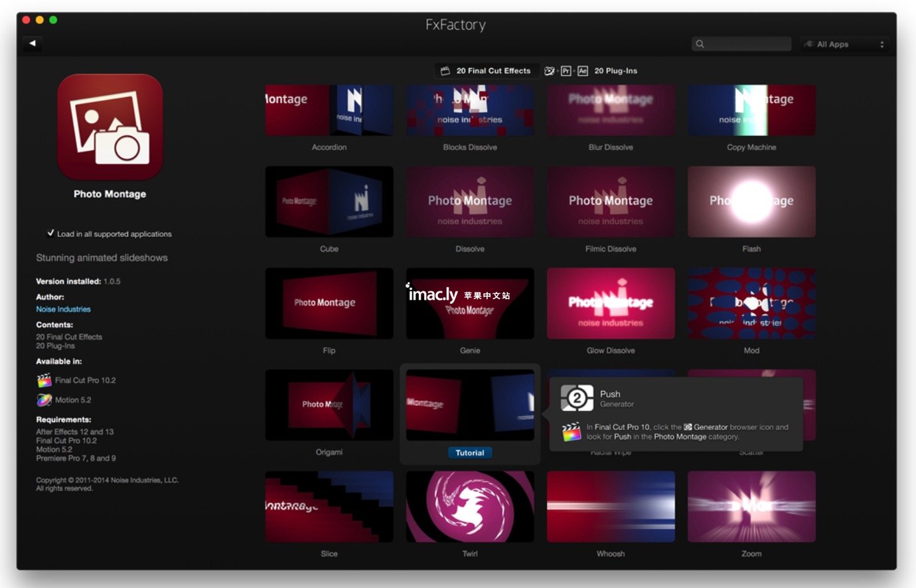Click the Photo Montage title text
The height and width of the screenshot is (588, 916).
click(x=110, y=194)
